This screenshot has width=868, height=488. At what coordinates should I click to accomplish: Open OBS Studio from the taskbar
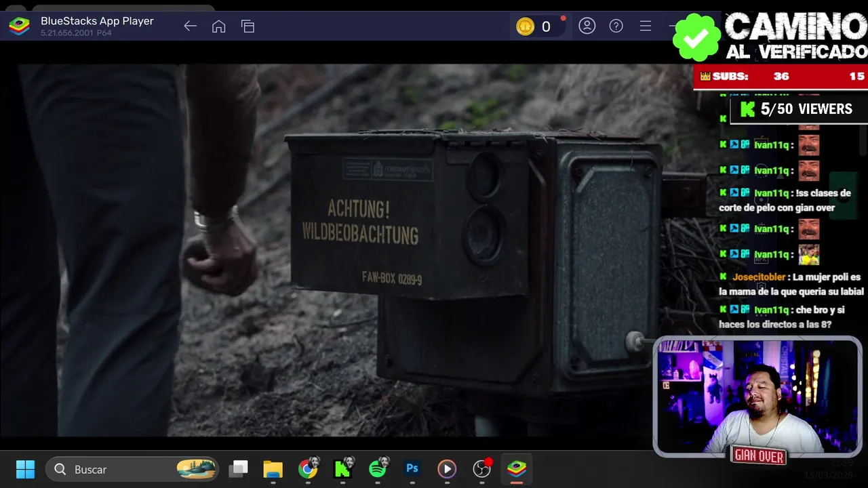[481, 469]
